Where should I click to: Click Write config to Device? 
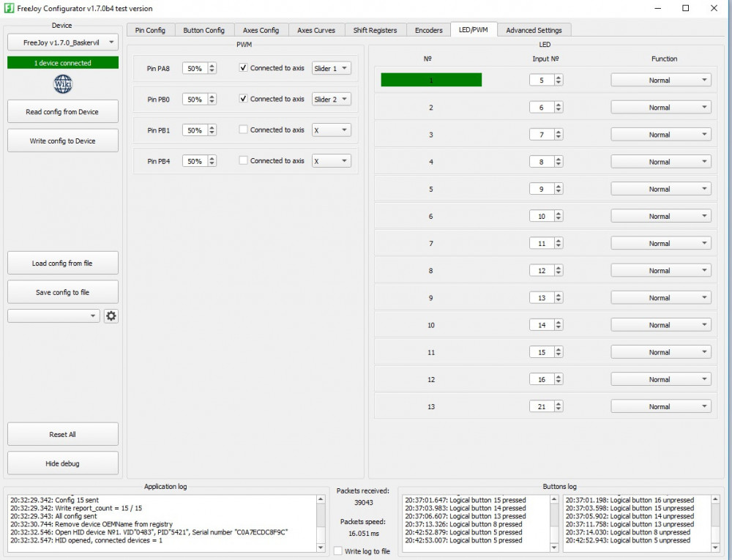[x=62, y=141]
